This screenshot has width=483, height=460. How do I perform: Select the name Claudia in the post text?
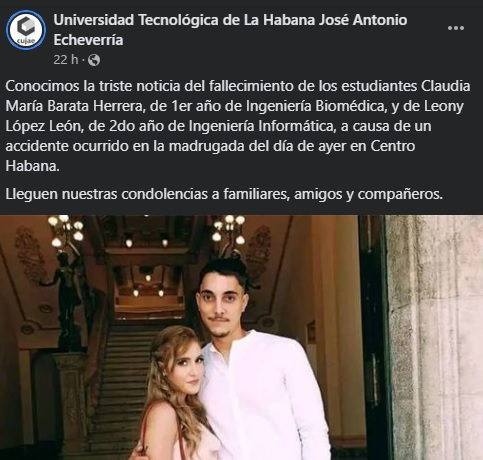(445, 86)
